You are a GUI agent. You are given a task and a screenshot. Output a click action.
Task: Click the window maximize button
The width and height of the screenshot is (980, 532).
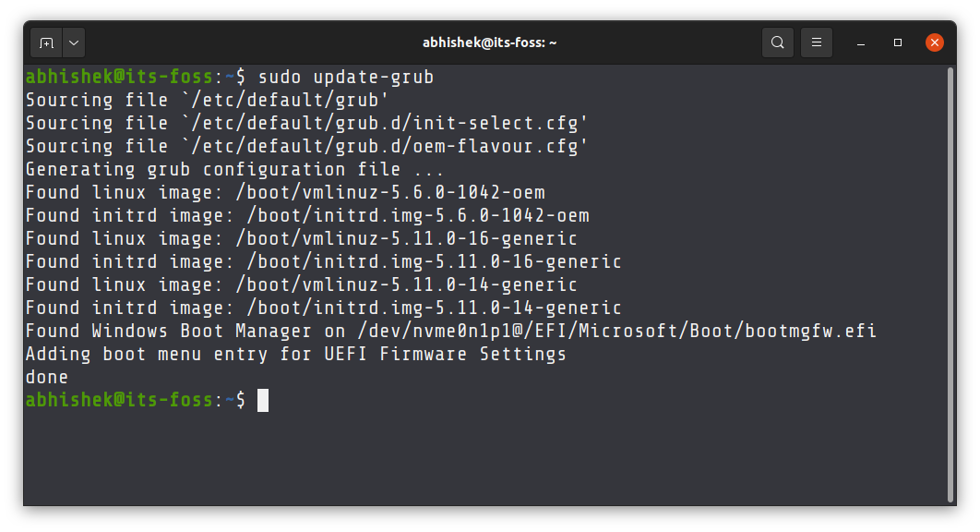coord(896,42)
